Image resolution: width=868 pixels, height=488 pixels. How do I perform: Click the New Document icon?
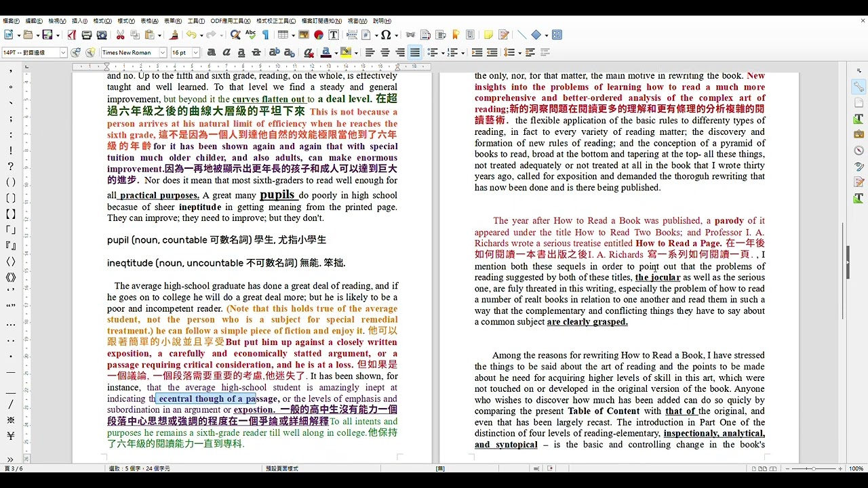(8, 35)
